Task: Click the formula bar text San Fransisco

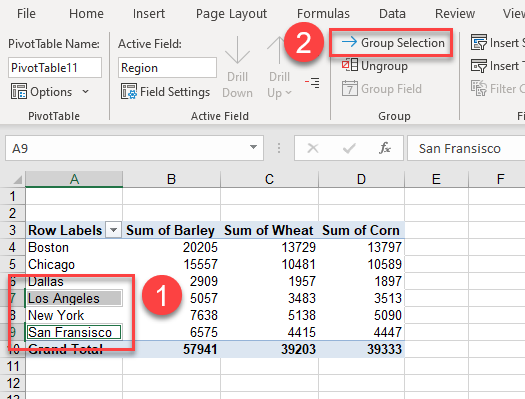Action: coord(459,148)
